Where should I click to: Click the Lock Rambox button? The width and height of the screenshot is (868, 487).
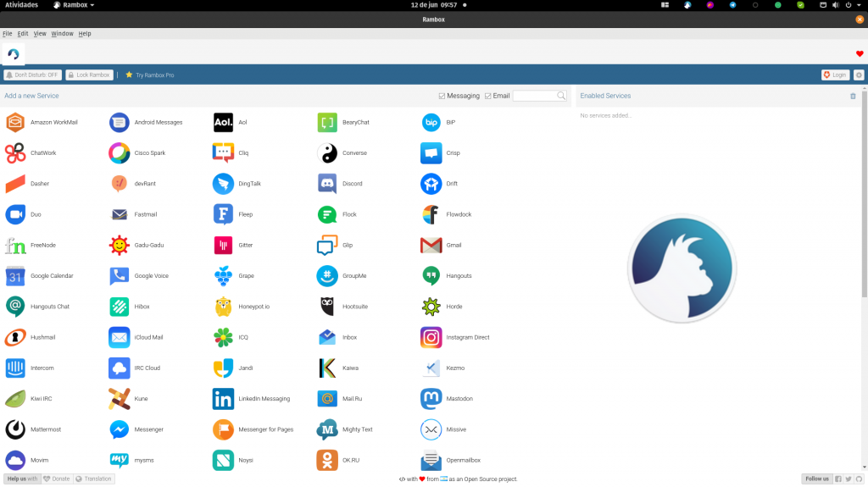pyautogui.click(x=90, y=75)
